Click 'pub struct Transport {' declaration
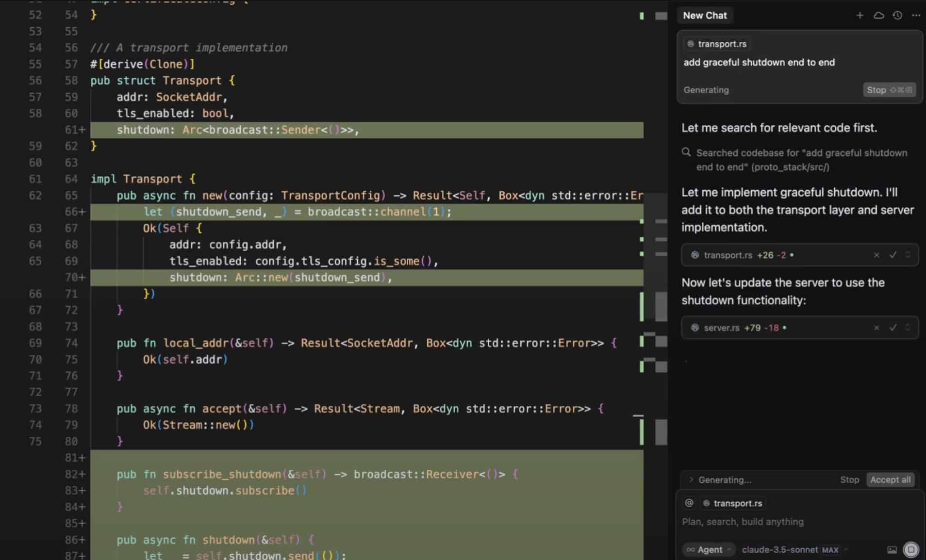Image resolution: width=926 pixels, height=560 pixels. (163, 81)
